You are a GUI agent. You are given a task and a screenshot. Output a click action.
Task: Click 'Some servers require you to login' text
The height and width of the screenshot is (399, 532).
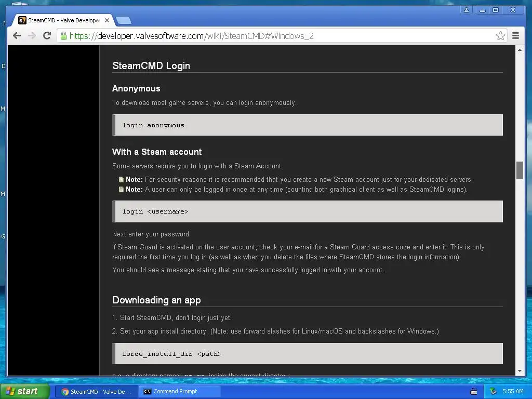click(197, 166)
